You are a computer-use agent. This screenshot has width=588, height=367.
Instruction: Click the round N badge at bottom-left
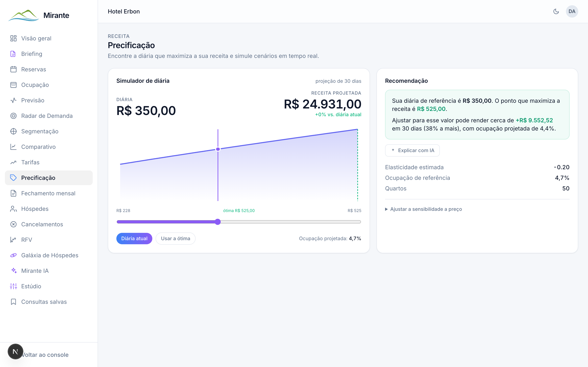[16, 352]
